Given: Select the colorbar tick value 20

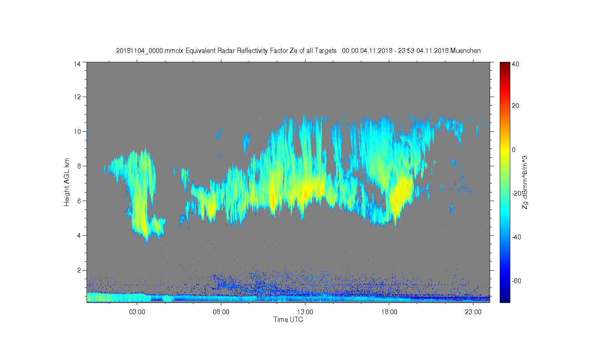Looking at the screenshot, I should tap(516, 106).
